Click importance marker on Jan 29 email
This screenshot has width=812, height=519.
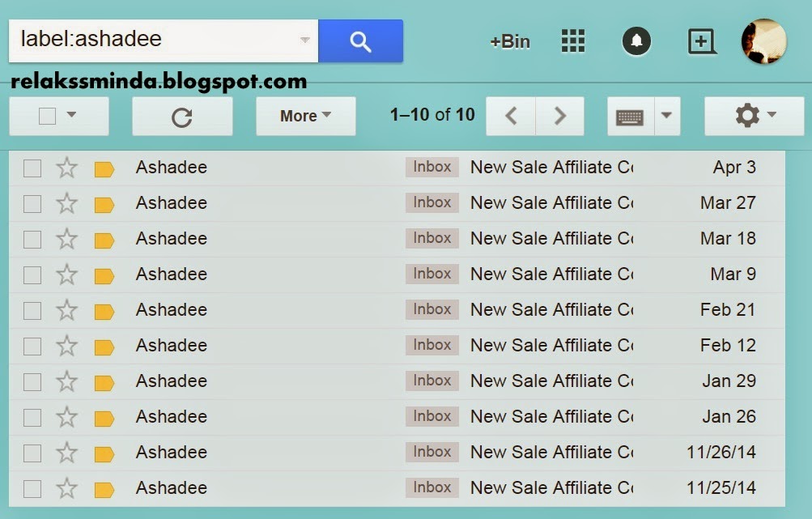[x=104, y=383]
